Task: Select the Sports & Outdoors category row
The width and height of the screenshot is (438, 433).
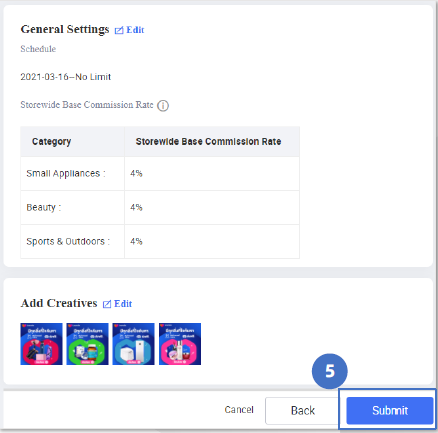Action: [x=160, y=242]
